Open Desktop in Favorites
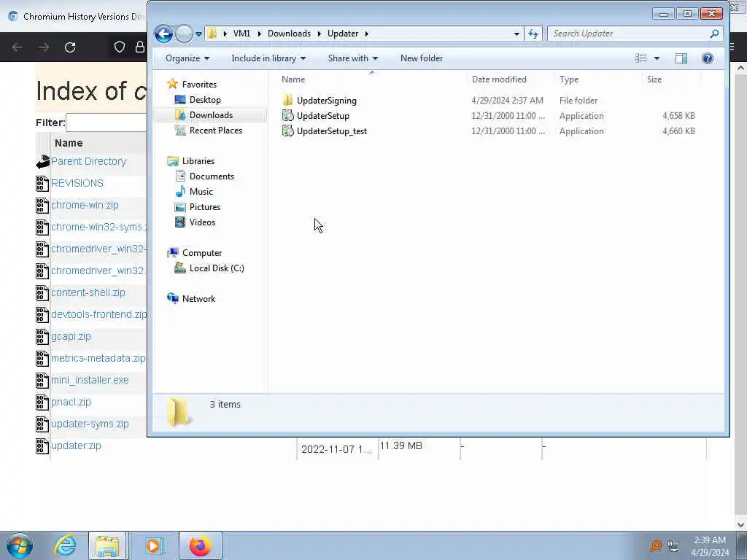 [x=205, y=100]
